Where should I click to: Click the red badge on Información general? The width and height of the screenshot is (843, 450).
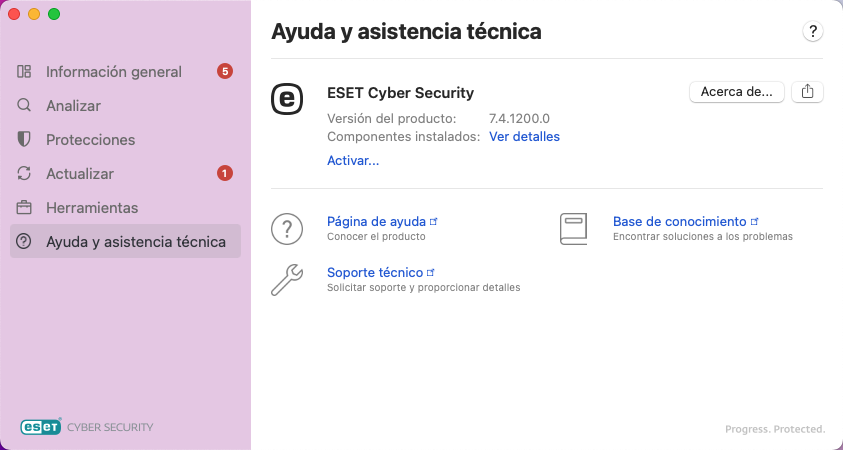[225, 72]
